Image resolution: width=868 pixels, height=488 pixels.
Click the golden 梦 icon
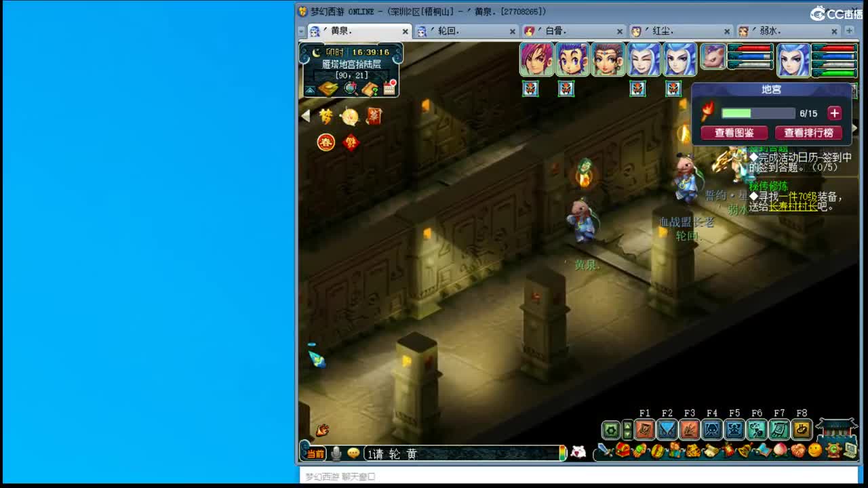point(326,117)
